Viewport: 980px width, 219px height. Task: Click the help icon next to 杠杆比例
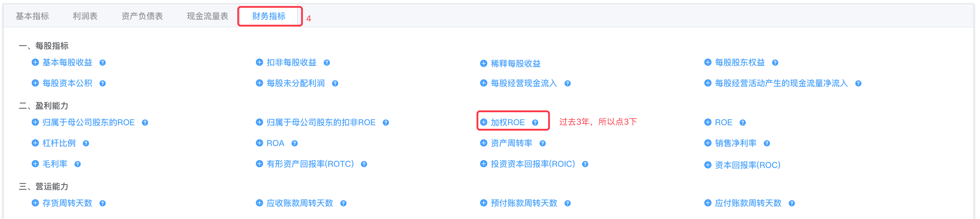(86, 143)
